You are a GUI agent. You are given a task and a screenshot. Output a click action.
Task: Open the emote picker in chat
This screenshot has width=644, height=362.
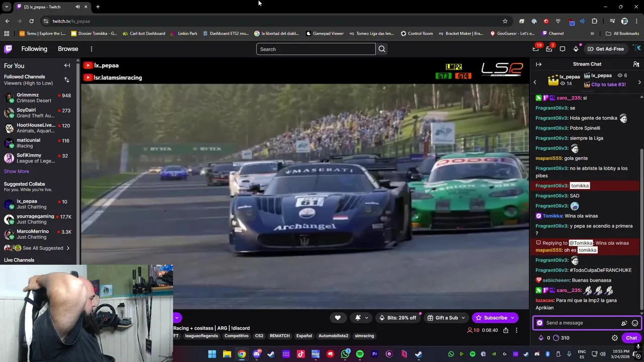point(635,323)
